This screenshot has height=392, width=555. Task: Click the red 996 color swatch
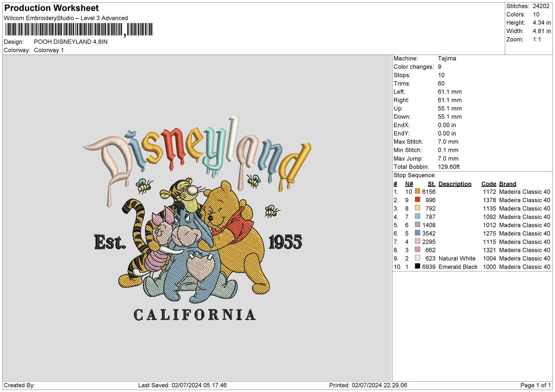coord(417,200)
